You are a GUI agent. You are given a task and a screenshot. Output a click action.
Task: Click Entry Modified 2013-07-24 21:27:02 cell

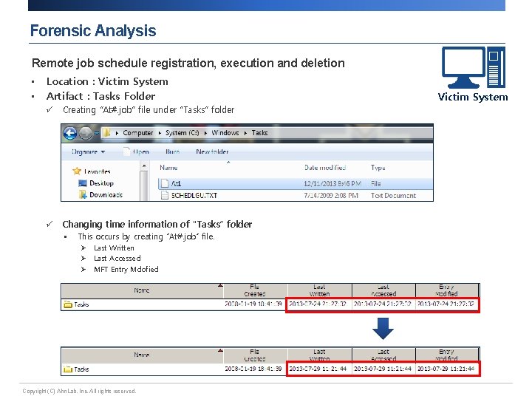pyautogui.click(x=446, y=304)
